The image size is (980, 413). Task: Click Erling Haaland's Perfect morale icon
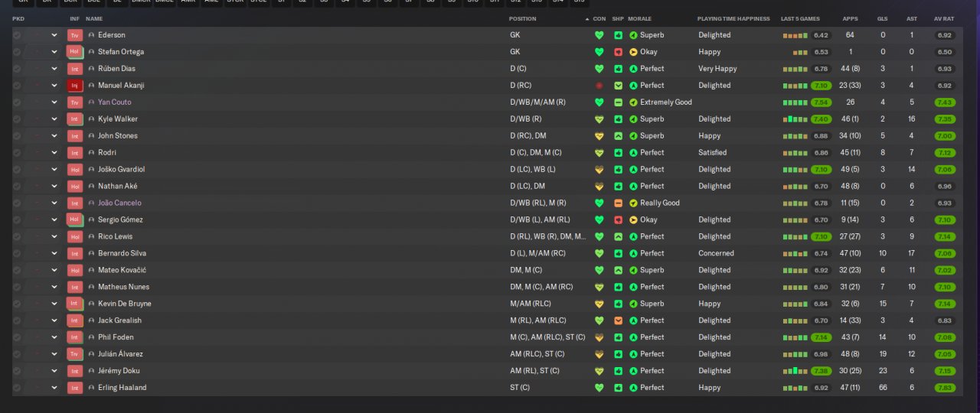pos(633,388)
